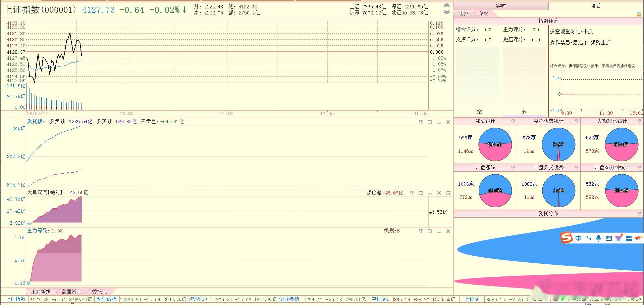Screen dimensions: 644x305
Task: Open help for the 委托额 panel
Action: tap(421, 122)
